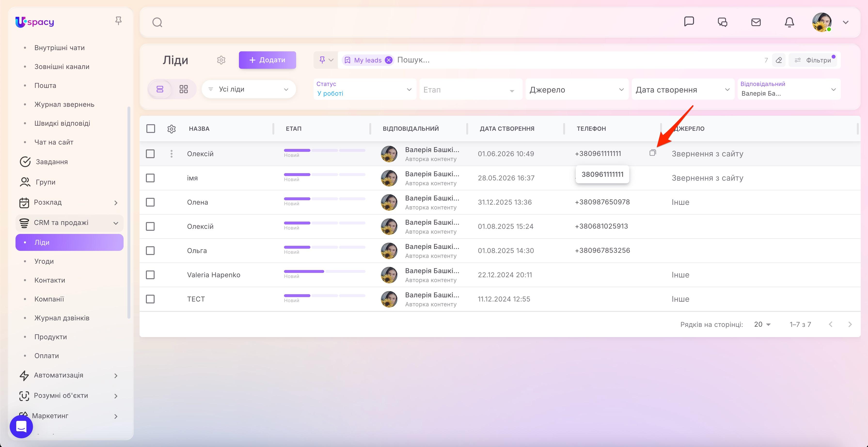Open the Статус filter dropdown

tap(365, 89)
